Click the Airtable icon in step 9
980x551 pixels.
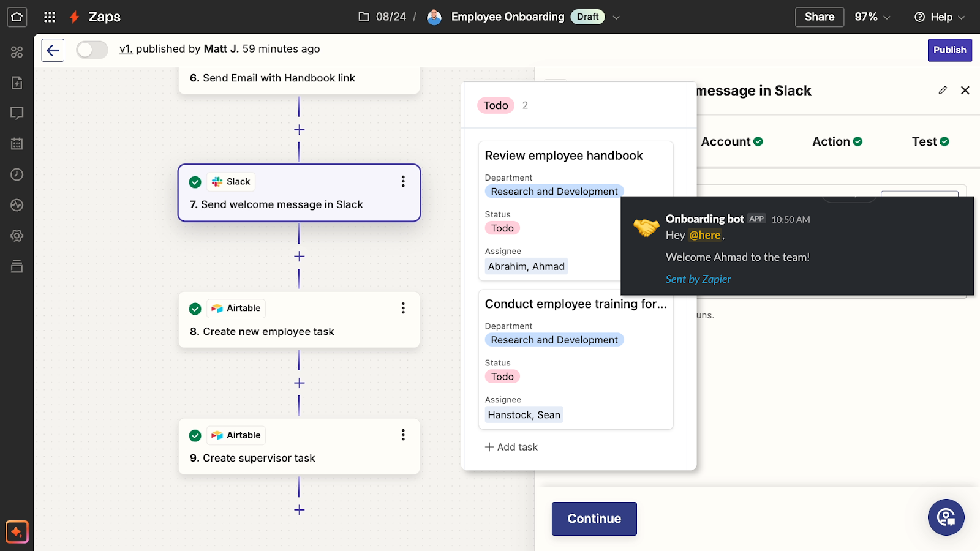pyautogui.click(x=217, y=435)
